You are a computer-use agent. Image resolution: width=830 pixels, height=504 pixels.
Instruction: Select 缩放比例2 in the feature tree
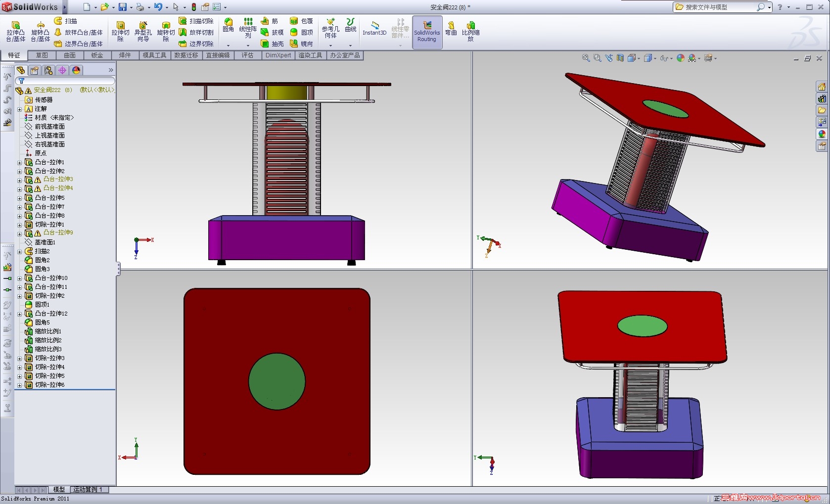click(x=48, y=340)
